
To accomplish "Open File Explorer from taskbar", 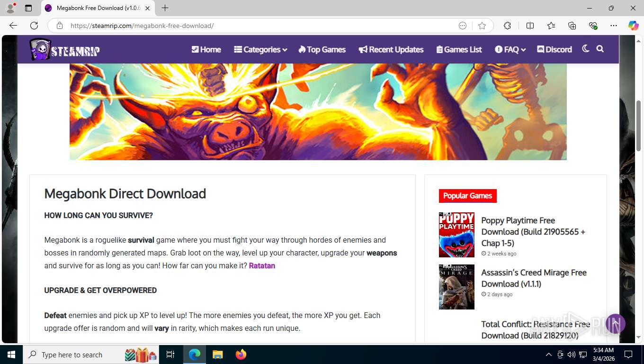I will [x=217, y=355].
